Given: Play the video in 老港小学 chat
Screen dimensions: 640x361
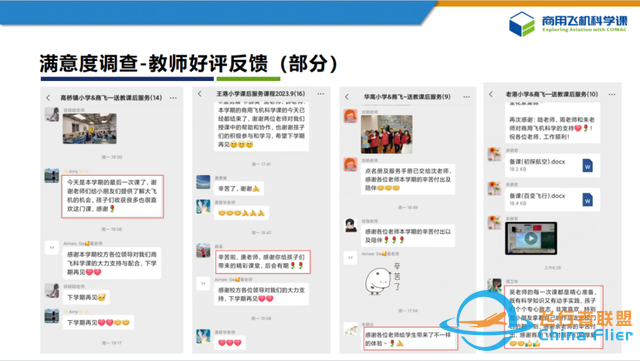Looking at the screenshot, I should 531,238.
